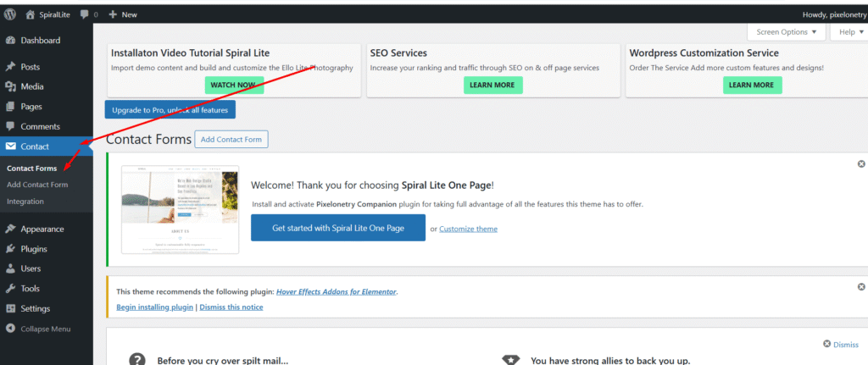Click the Contact envelope icon

10,147
